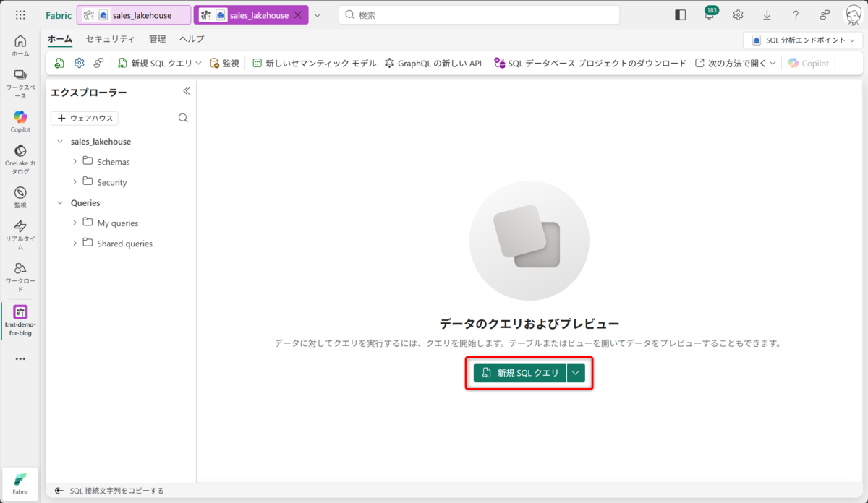Image resolution: width=868 pixels, height=503 pixels.
Task: Click the Copilot button in ribbon
Action: tap(809, 64)
